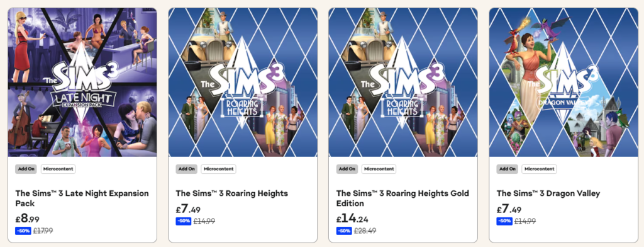
Task: Open the Roaring Heights cover art thumbnail
Action: coord(243,83)
